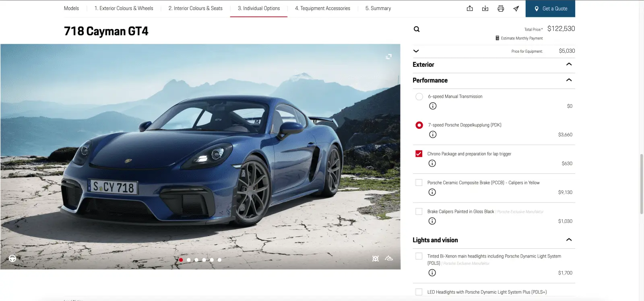Viewport: 644px width, 301px height.
Task: Open the options search magnifier icon
Action: point(417,29)
